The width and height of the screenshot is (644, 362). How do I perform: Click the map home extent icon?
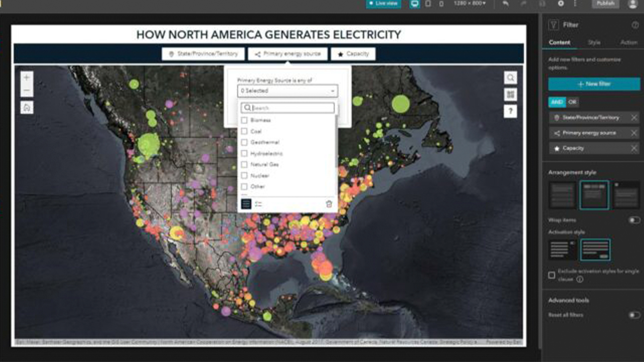pyautogui.click(x=27, y=108)
